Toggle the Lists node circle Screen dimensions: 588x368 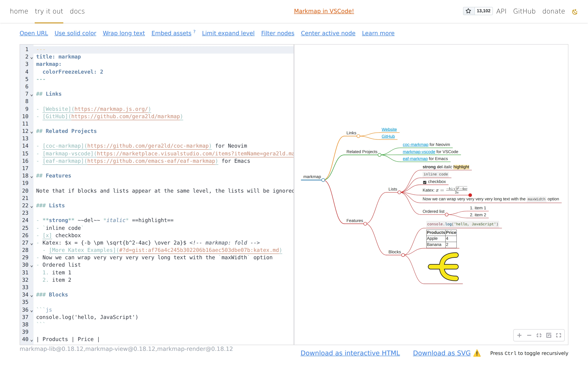click(399, 192)
